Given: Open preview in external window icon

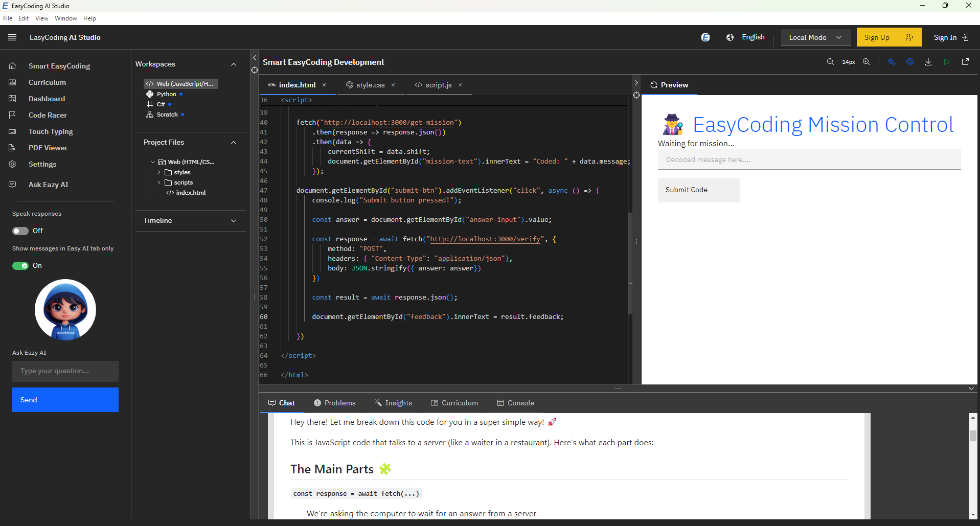Looking at the screenshot, I should pyautogui.click(x=965, y=62).
